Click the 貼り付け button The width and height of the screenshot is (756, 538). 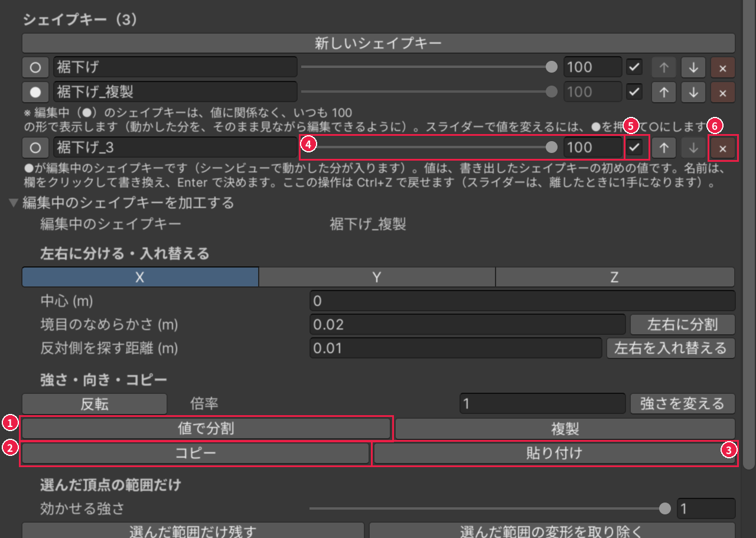pyautogui.click(x=555, y=454)
